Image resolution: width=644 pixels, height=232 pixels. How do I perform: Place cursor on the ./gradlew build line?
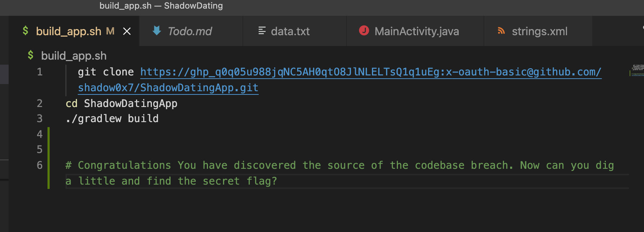(x=112, y=119)
